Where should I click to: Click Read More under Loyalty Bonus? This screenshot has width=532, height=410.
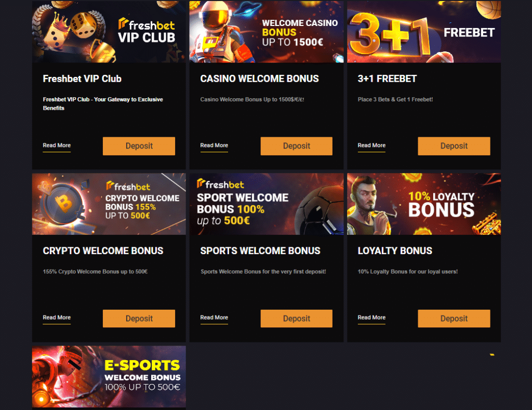point(371,318)
